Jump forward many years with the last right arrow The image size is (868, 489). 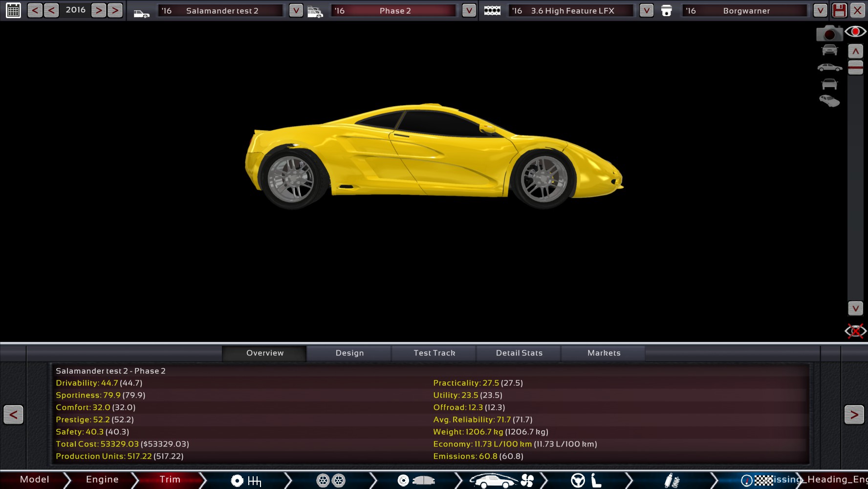coord(115,10)
